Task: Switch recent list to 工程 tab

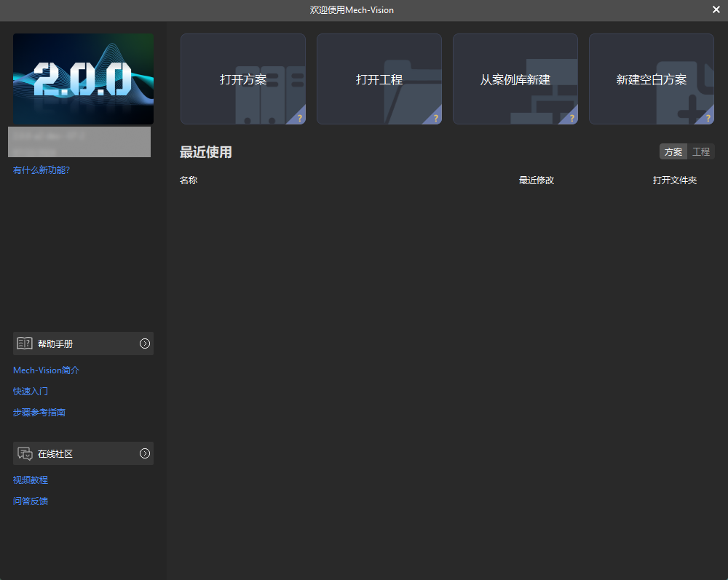Action: pyautogui.click(x=700, y=151)
